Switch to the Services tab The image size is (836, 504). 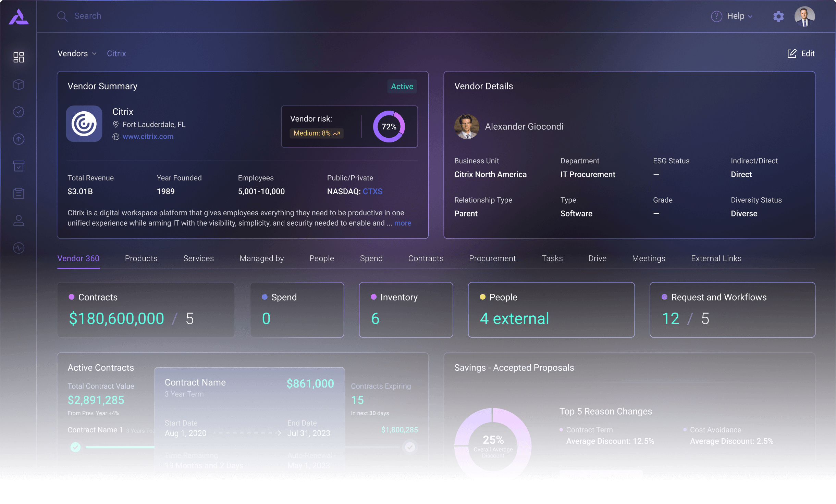click(198, 259)
